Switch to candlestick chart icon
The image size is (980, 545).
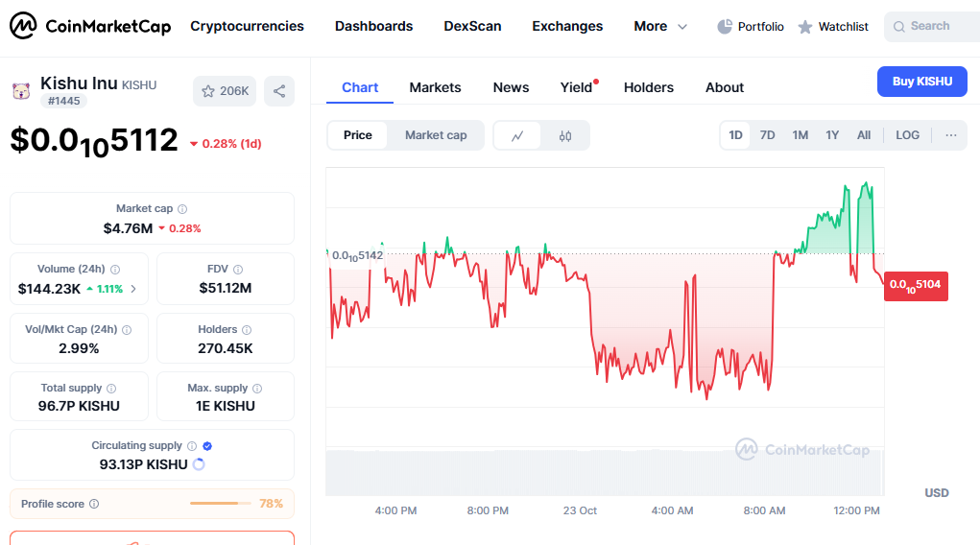click(x=564, y=135)
